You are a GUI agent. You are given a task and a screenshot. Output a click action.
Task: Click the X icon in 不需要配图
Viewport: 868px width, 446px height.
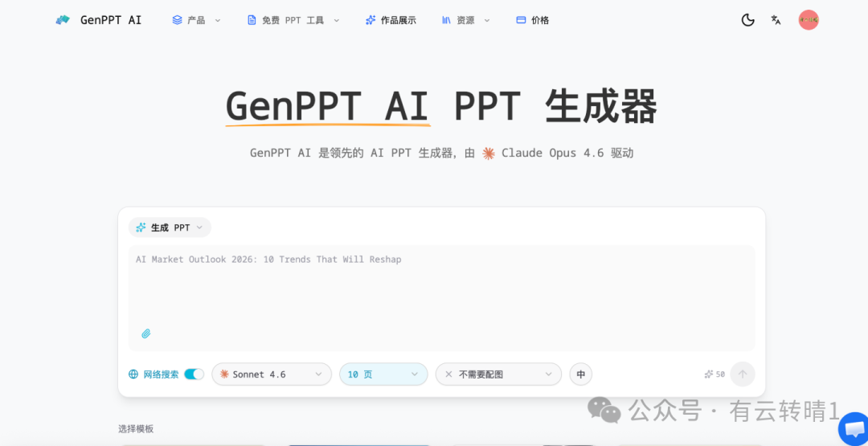pos(449,374)
